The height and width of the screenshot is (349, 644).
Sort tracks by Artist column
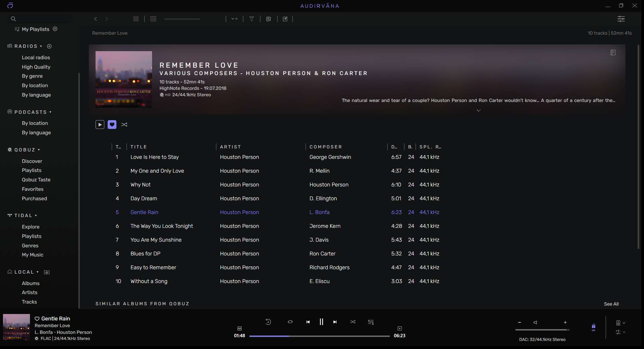[230, 147]
